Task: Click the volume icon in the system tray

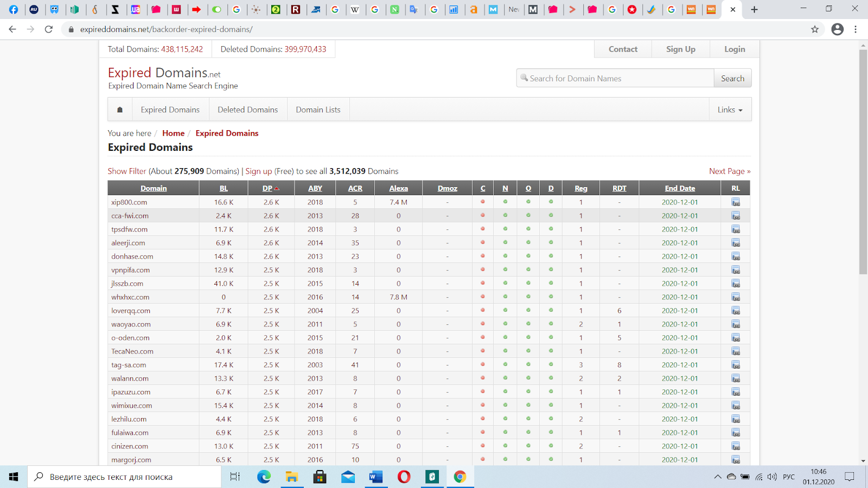Action: [x=772, y=477]
